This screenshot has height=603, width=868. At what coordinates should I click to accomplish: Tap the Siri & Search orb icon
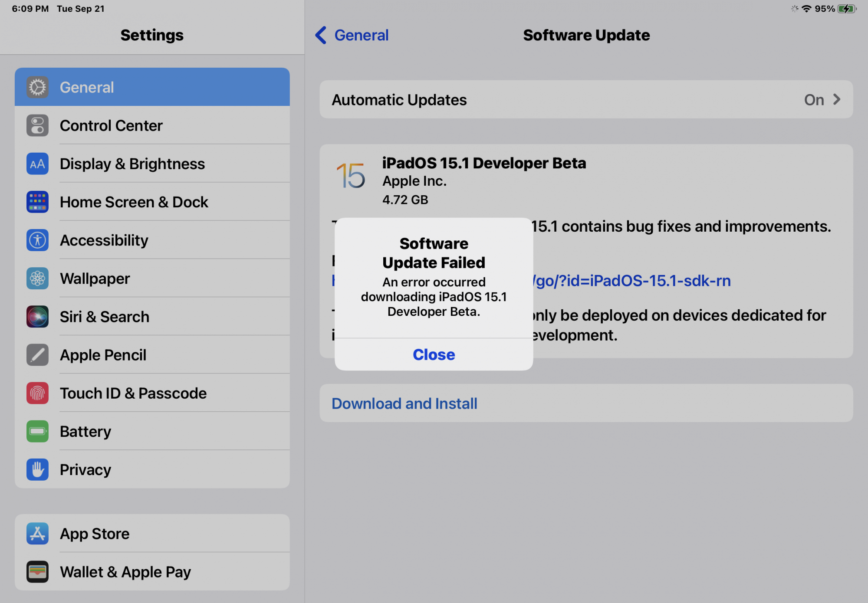tap(37, 316)
